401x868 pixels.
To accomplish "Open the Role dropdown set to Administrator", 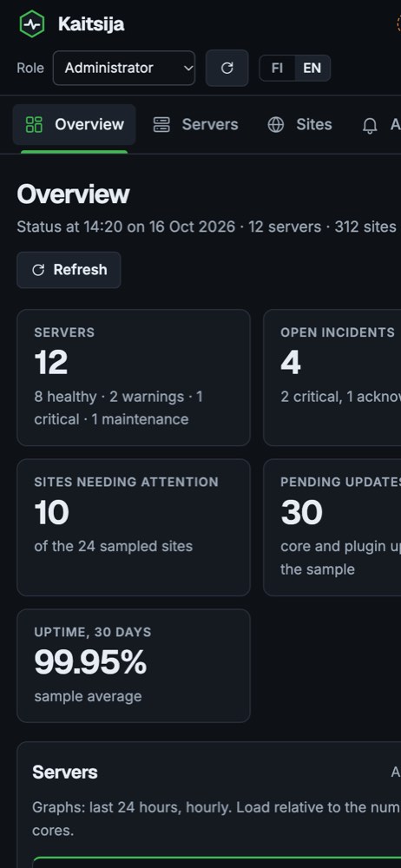I will pos(124,68).
